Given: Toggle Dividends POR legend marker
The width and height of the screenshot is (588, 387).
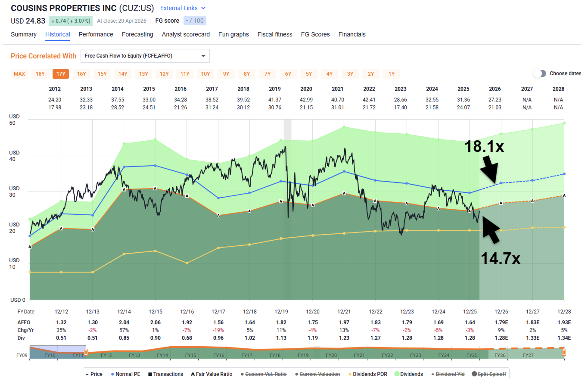Looking at the screenshot, I should coord(350,374).
